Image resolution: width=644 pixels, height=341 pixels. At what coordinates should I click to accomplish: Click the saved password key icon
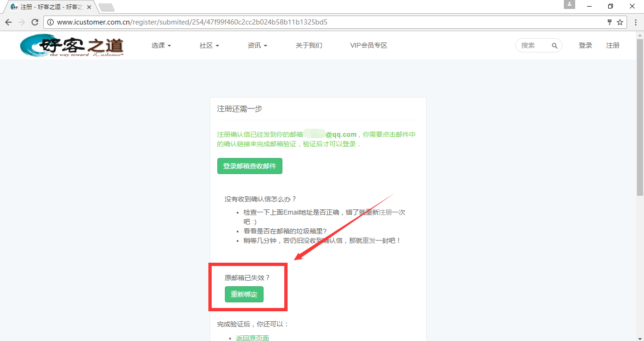610,22
